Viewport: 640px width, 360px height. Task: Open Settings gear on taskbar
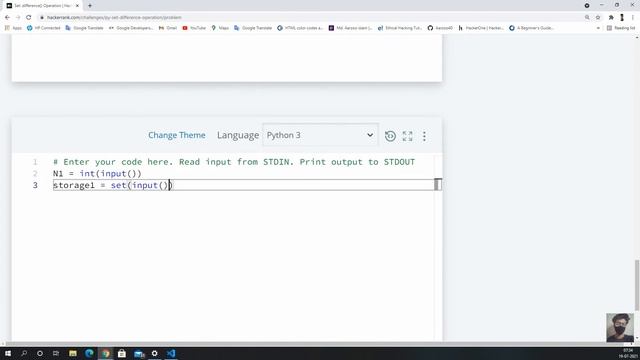[155, 353]
